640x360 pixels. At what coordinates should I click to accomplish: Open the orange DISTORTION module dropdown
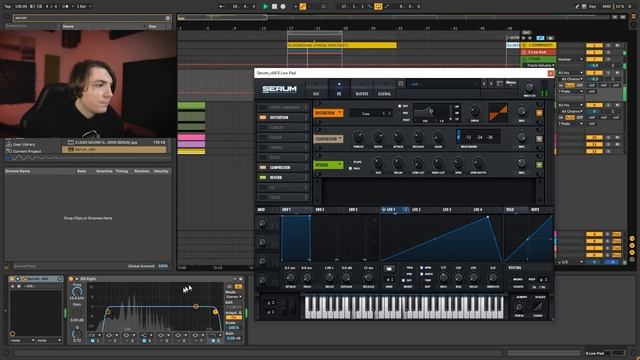(x=328, y=113)
